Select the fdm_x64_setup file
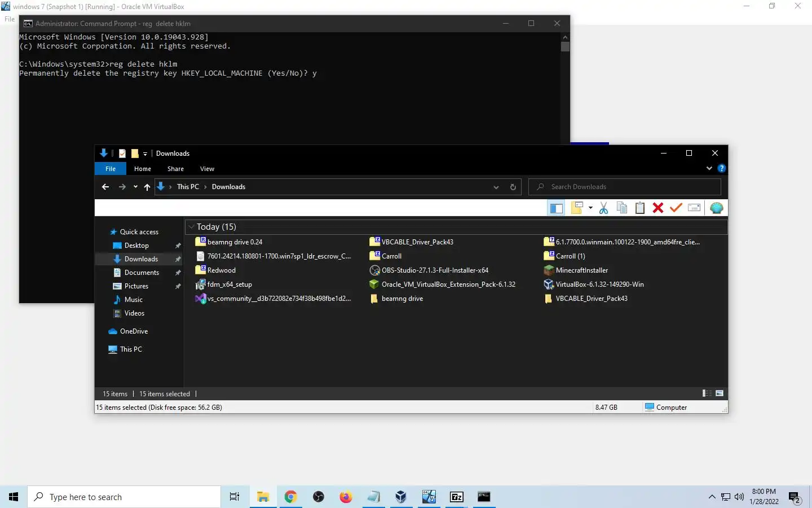 (223, 284)
